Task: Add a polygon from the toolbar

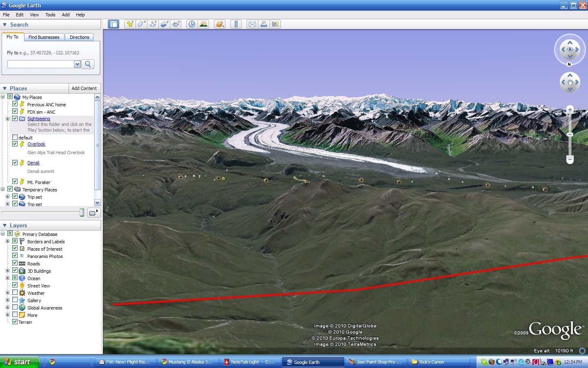Action: point(141,24)
